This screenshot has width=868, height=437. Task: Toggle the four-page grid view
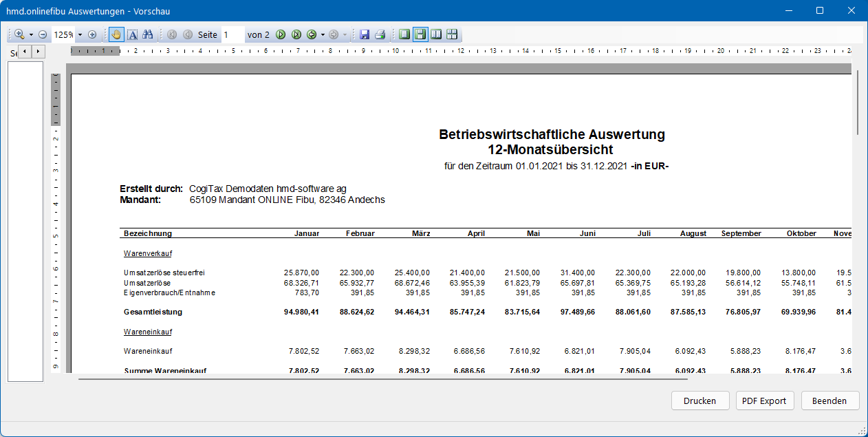pyautogui.click(x=451, y=34)
